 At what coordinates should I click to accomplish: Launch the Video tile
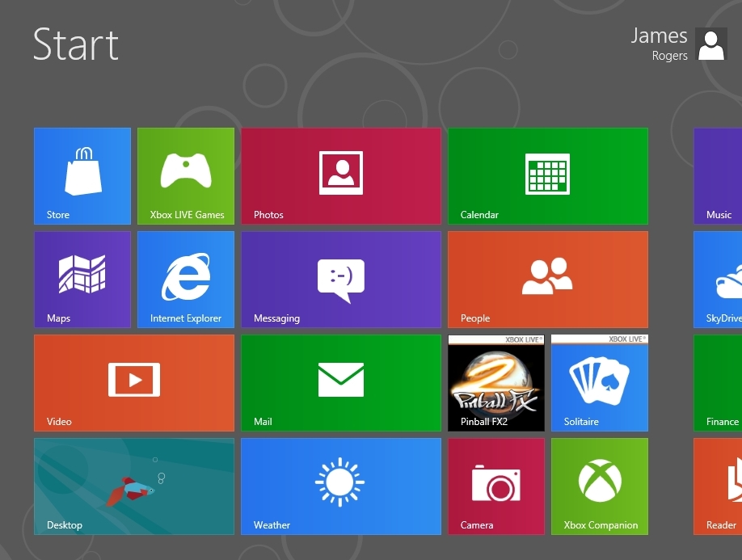pyautogui.click(x=134, y=383)
